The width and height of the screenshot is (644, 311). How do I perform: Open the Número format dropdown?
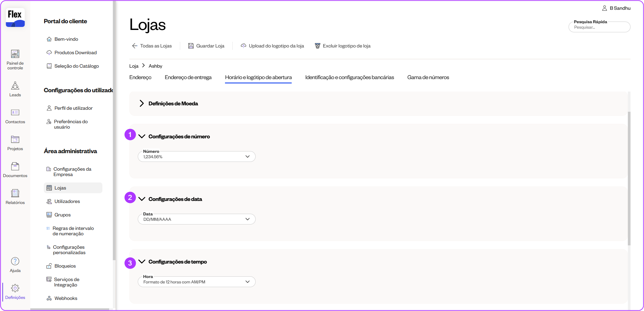pos(197,157)
